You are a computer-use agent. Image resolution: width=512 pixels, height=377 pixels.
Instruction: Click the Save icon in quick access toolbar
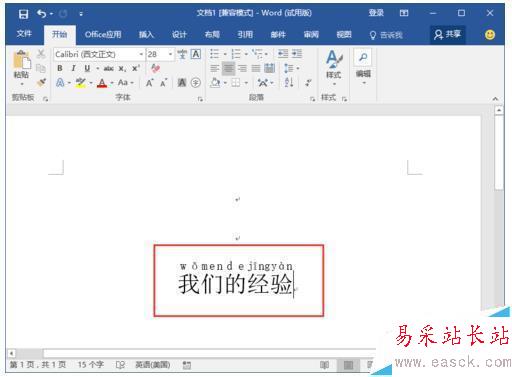(x=23, y=14)
